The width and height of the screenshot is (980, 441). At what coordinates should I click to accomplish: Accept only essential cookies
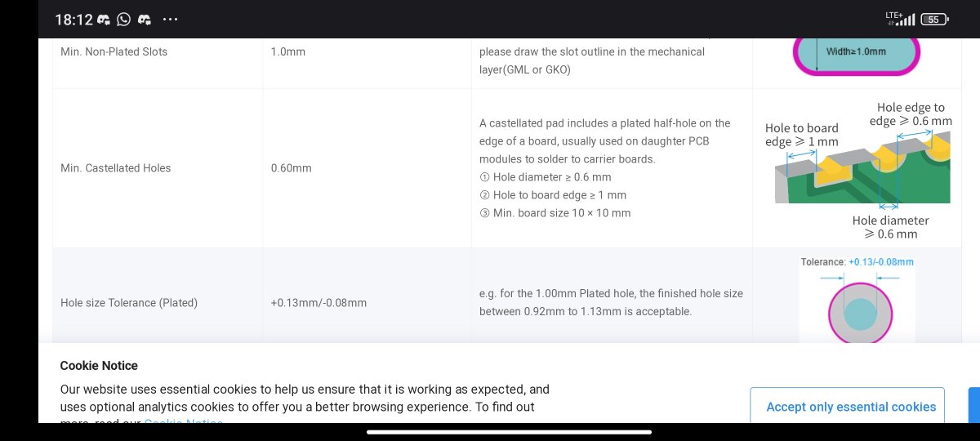coord(851,406)
